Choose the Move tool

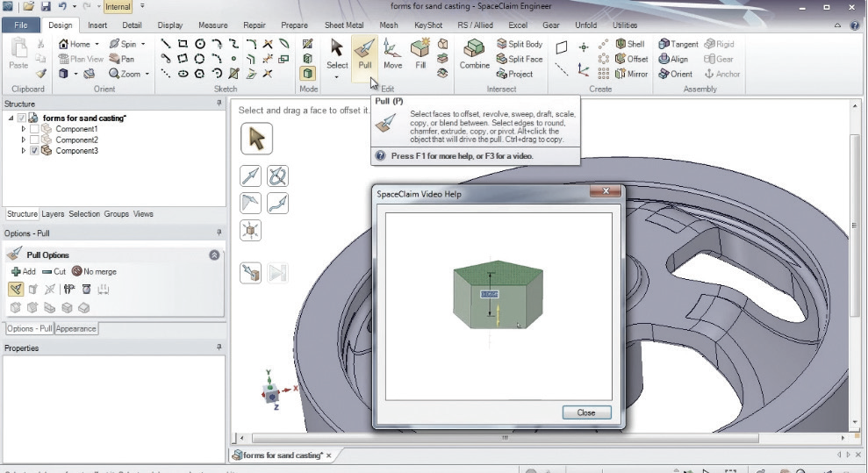point(392,54)
